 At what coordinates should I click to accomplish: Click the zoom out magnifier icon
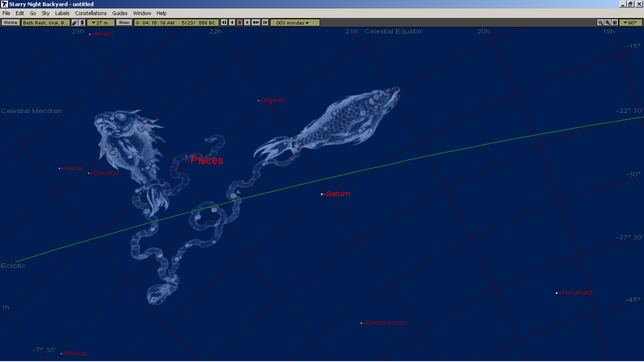click(601, 23)
